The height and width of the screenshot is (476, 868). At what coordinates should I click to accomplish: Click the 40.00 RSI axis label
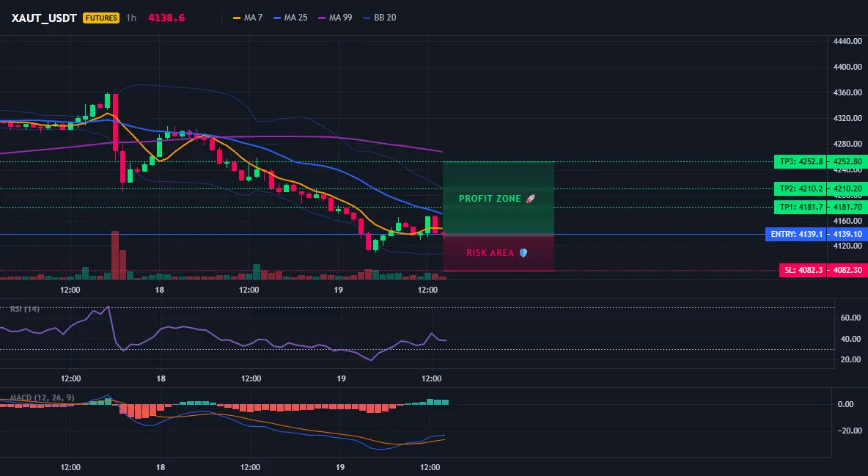(851, 339)
